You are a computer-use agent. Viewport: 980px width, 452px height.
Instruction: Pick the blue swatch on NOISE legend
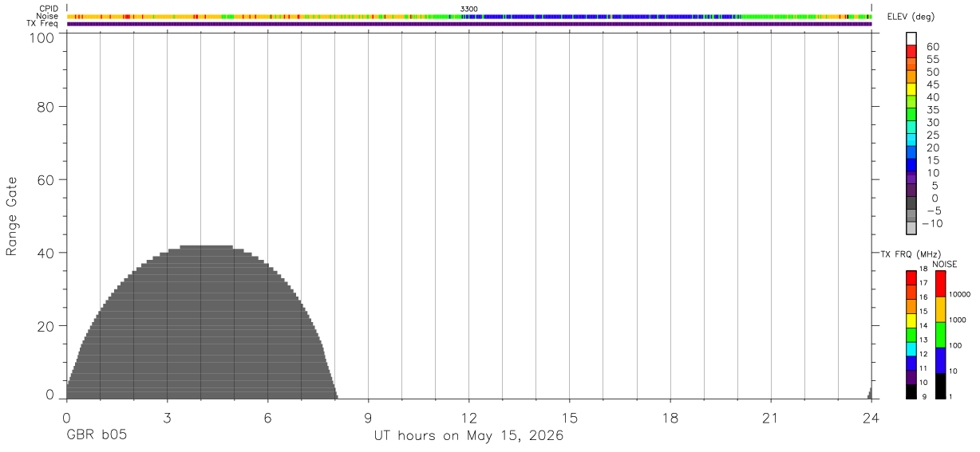pyautogui.click(x=940, y=360)
